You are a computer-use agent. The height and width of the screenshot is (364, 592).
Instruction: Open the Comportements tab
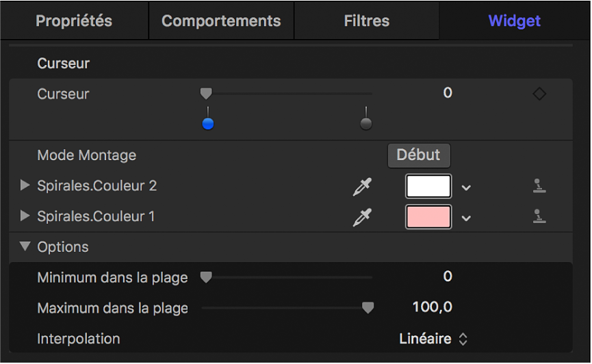[221, 21]
